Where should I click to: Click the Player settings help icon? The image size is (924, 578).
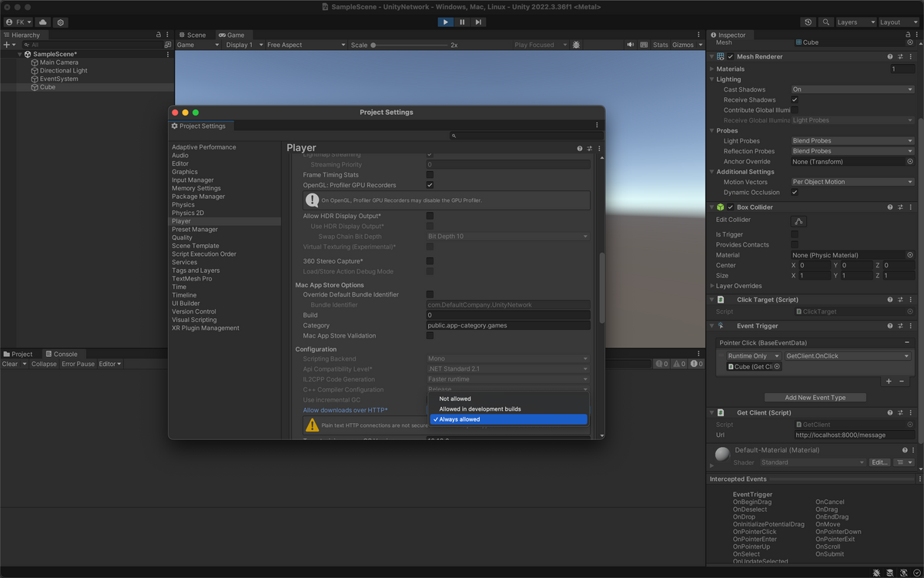(580, 148)
